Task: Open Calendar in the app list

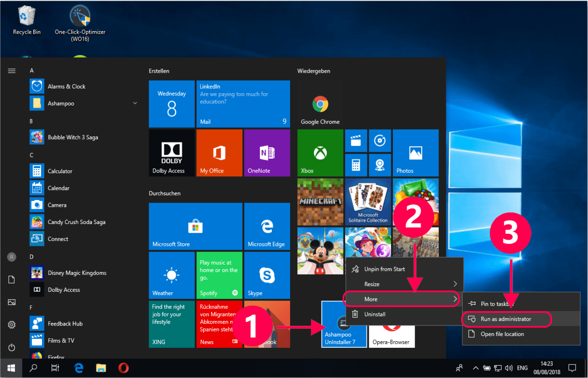Action: 84,188
